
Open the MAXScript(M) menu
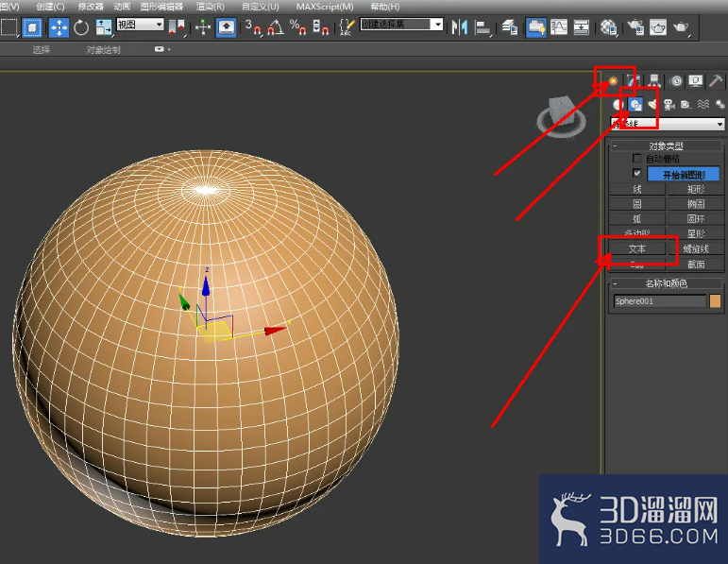click(325, 7)
